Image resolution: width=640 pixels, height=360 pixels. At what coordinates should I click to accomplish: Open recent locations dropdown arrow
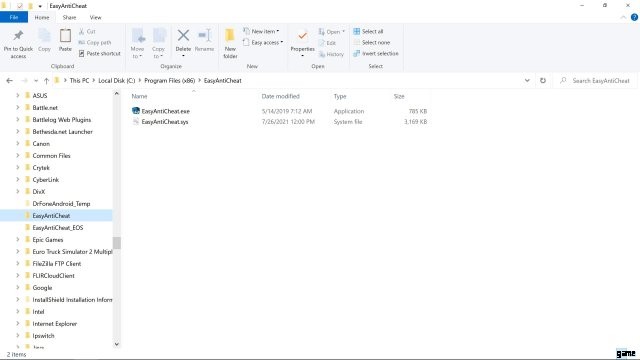[36, 81]
